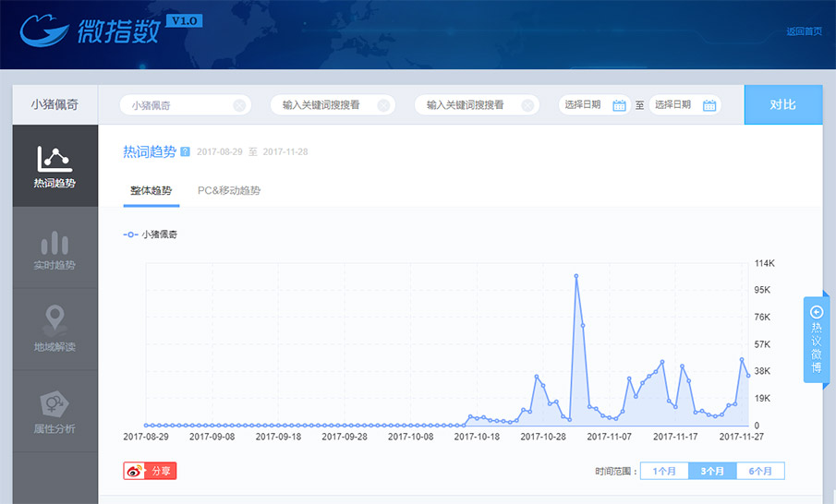The height and width of the screenshot is (504, 836).
Task: Click the highest peak data point on the chart
Action: point(576,276)
